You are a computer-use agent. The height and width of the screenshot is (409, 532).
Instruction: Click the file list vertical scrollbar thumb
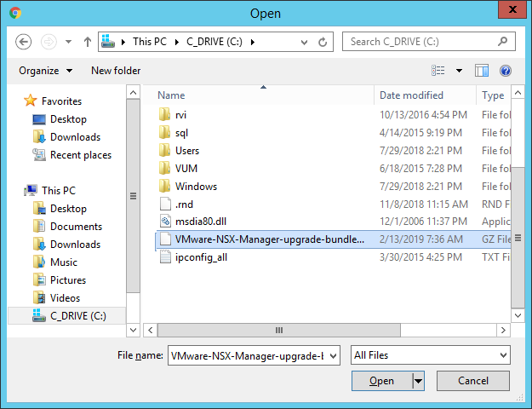(518, 238)
